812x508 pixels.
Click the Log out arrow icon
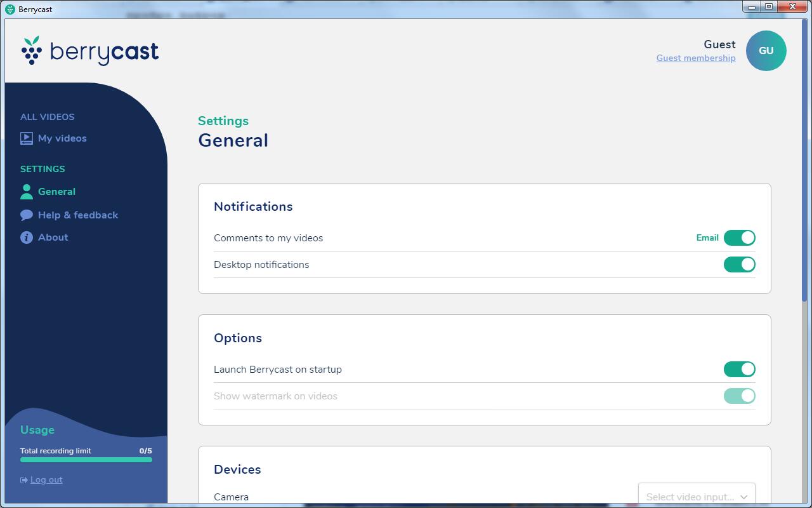(x=24, y=480)
